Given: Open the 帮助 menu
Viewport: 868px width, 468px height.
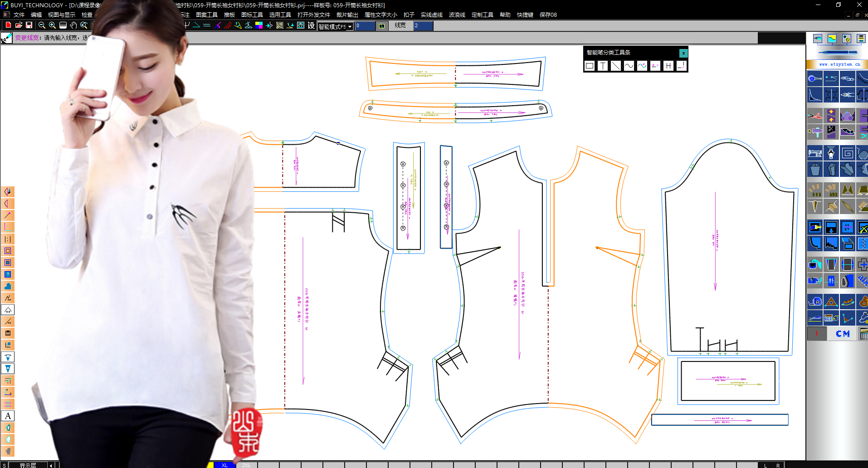Looking at the screenshot, I should coord(505,15).
